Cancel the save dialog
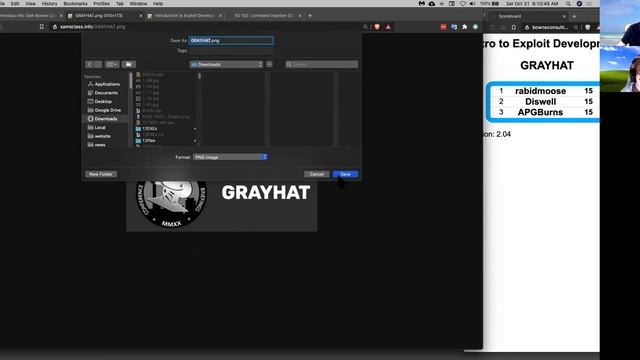This screenshot has height=360, width=640. tap(316, 174)
